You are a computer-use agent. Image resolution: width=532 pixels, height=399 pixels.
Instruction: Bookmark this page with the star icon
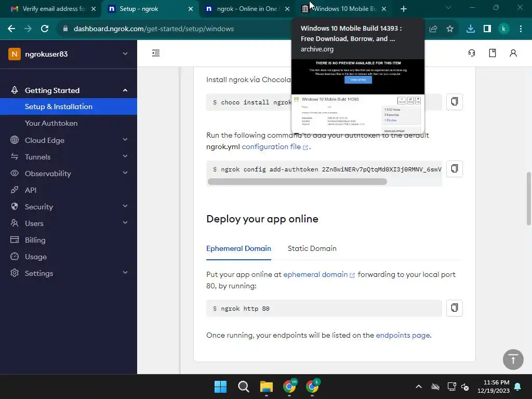click(450, 29)
